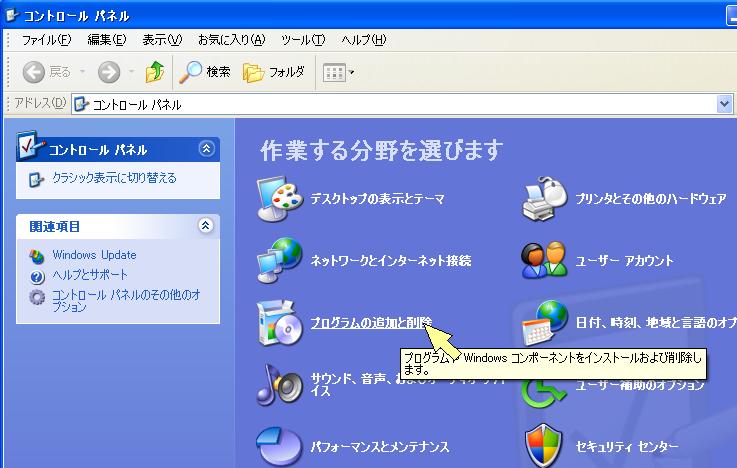The image size is (737, 468).
Task: Open the ツール(T) menu
Action: pyautogui.click(x=303, y=40)
